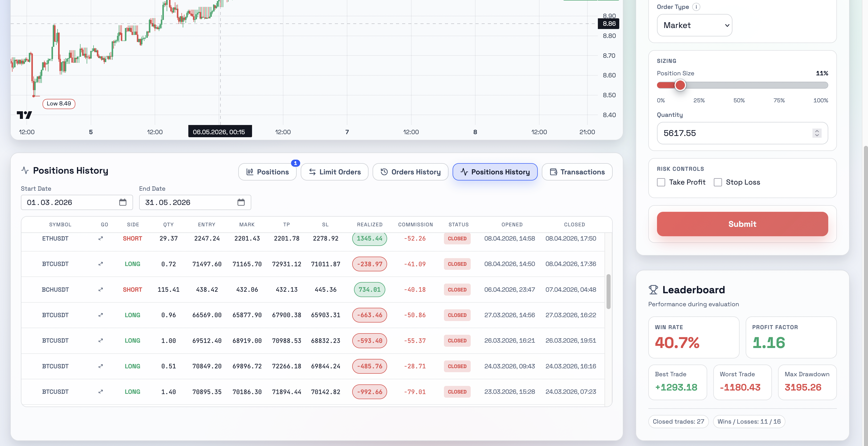Enable the Take Profit checkbox
This screenshot has height=446, width=868.
pos(661,183)
